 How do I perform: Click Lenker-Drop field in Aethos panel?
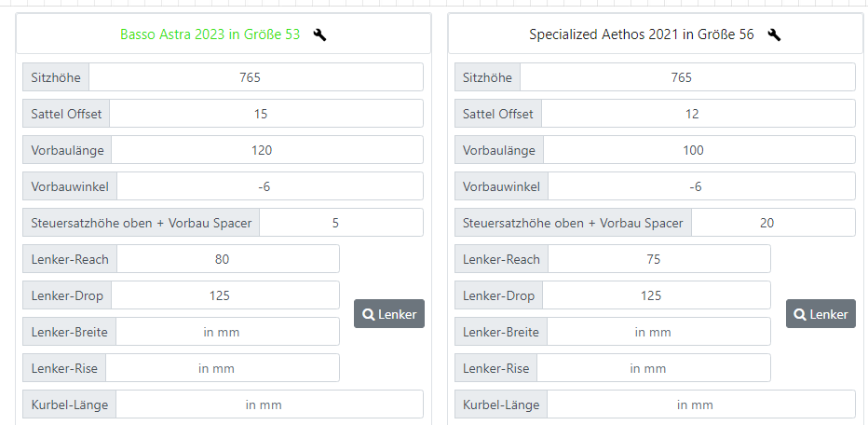tap(657, 295)
